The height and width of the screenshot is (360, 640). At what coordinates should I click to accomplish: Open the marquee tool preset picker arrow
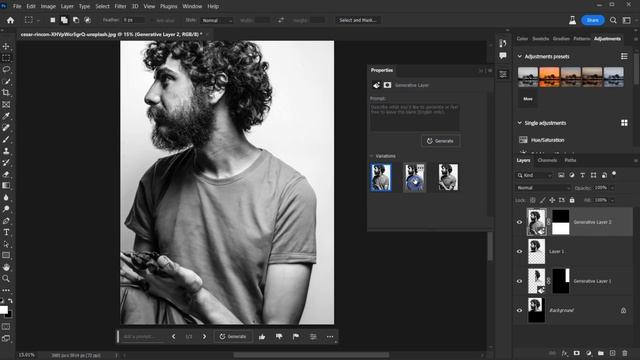pos(38,20)
